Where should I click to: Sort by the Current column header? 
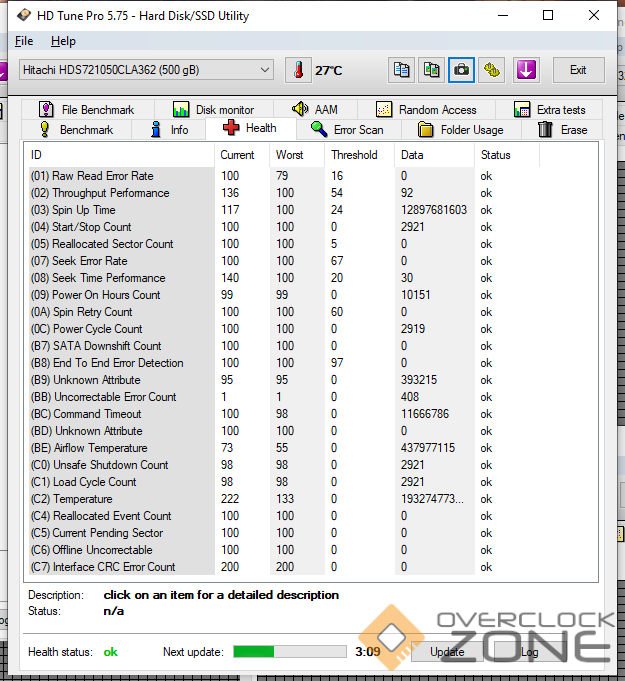[x=241, y=155]
